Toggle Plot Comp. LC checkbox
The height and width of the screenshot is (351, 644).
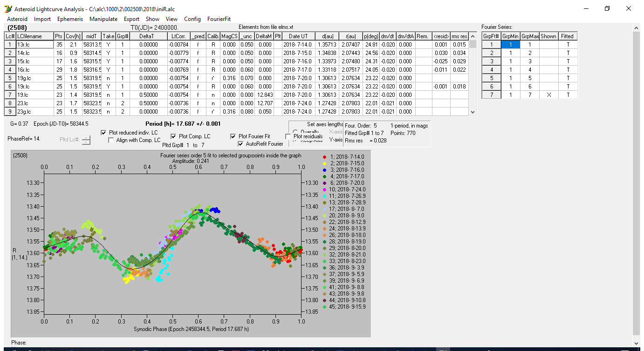click(173, 136)
